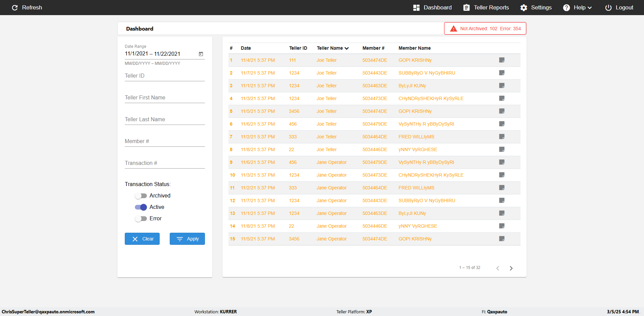This screenshot has width=644, height=316.
Task: Open note icon for row 7 FRED WILLIyMS
Action: [502, 137]
